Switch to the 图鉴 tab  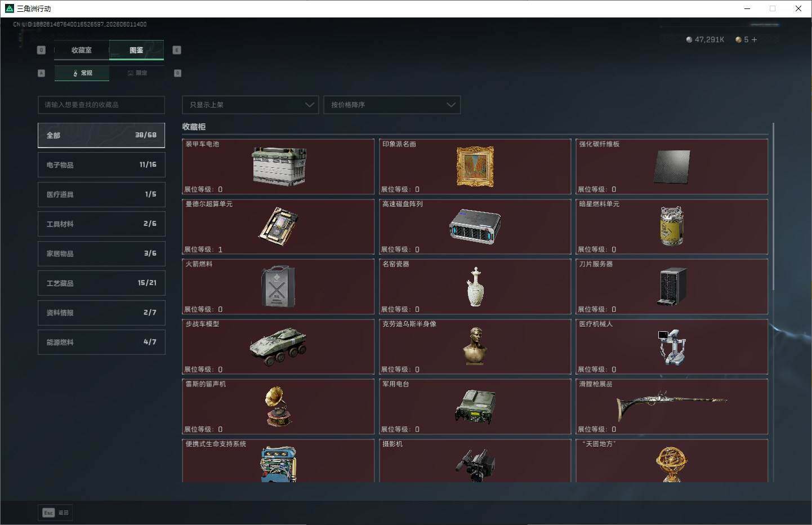point(136,50)
